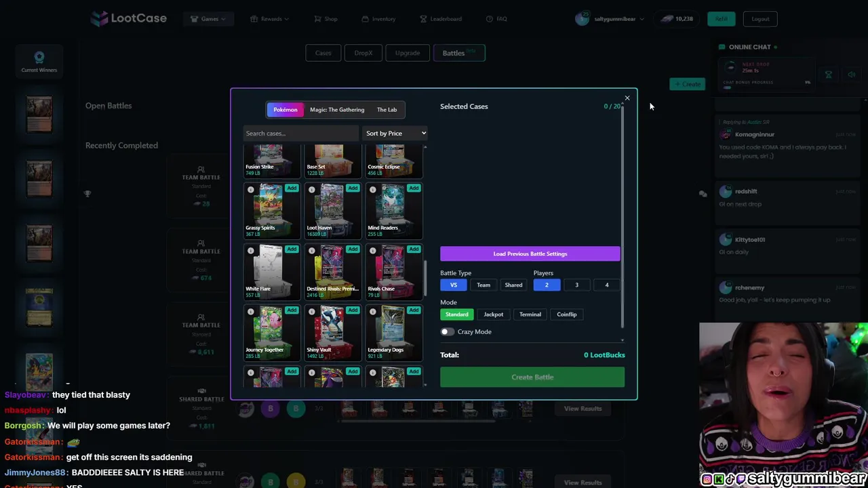
Task: Add Grassy Spirits case
Action: click(x=292, y=188)
